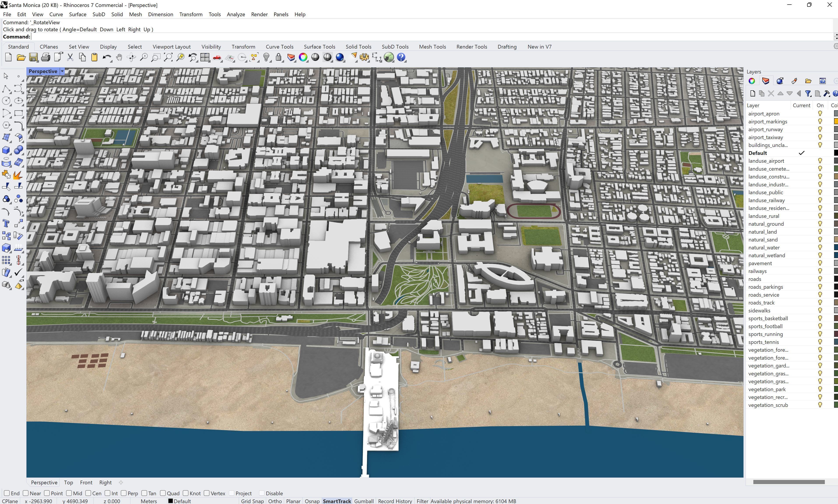
Task: Create new layer in Layers panel
Action: click(x=752, y=93)
